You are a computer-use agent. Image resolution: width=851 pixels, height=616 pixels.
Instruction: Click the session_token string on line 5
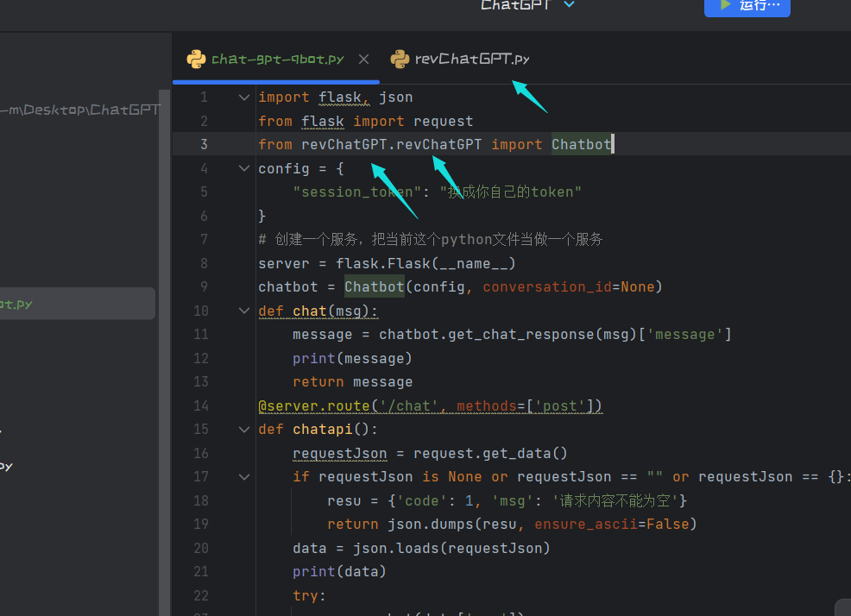(356, 192)
